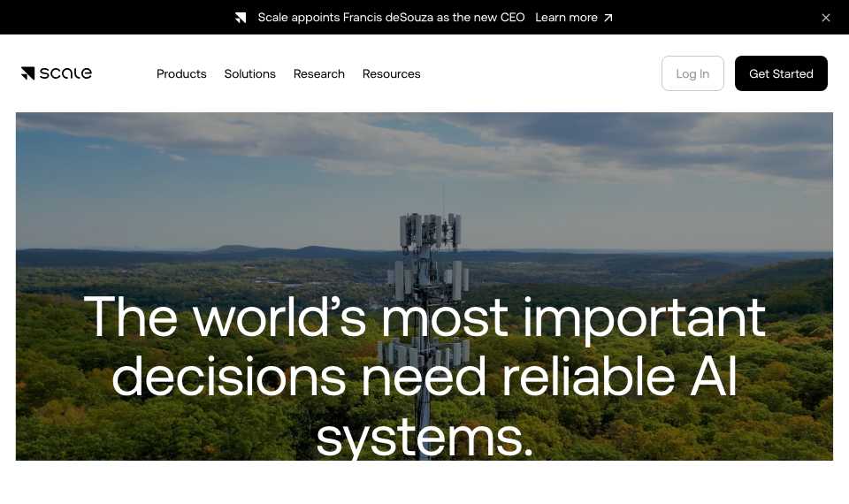Click the word "systems." in the headline
The image size is (849, 504).
[x=424, y=439]
